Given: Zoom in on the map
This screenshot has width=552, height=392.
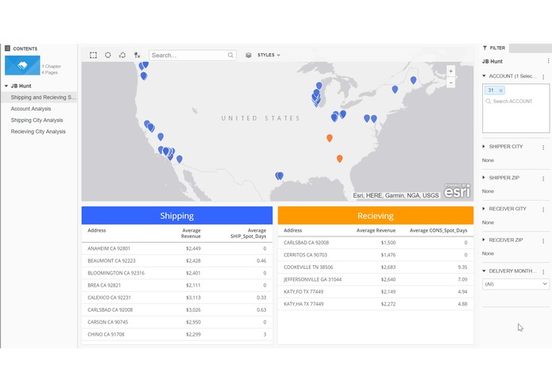Looking at the screenshot, I should 450,71.
